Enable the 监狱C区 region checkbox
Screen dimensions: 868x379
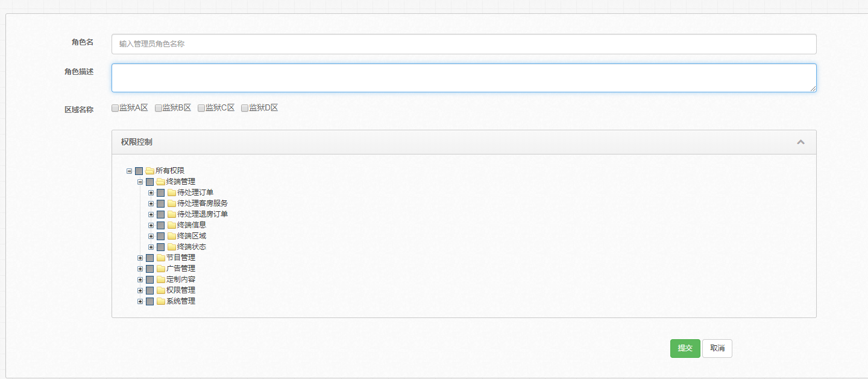pos(201,108)
